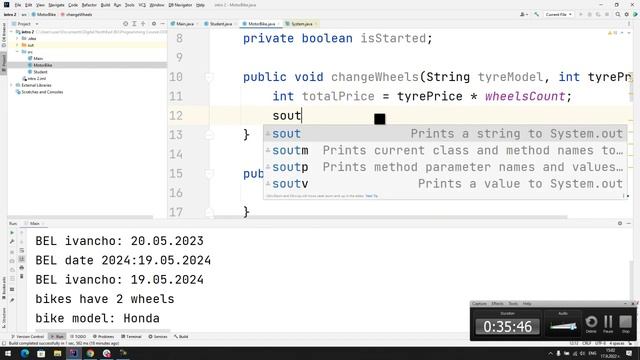The height and width of the screenshot is (360, 640).
Task: Toggle fold marker at line 13
Action: (x=209, y=135)
